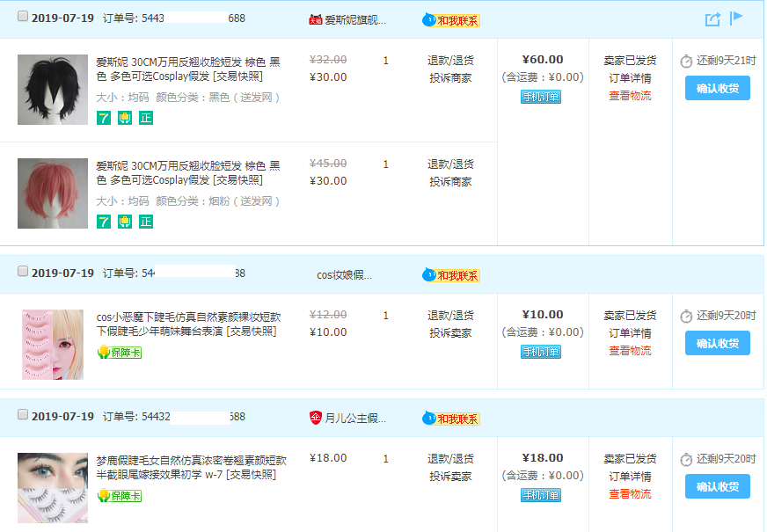Click the 7-day return icon under black wig
This screenshot has height=532, width=767.
click(x=104, y=118)
